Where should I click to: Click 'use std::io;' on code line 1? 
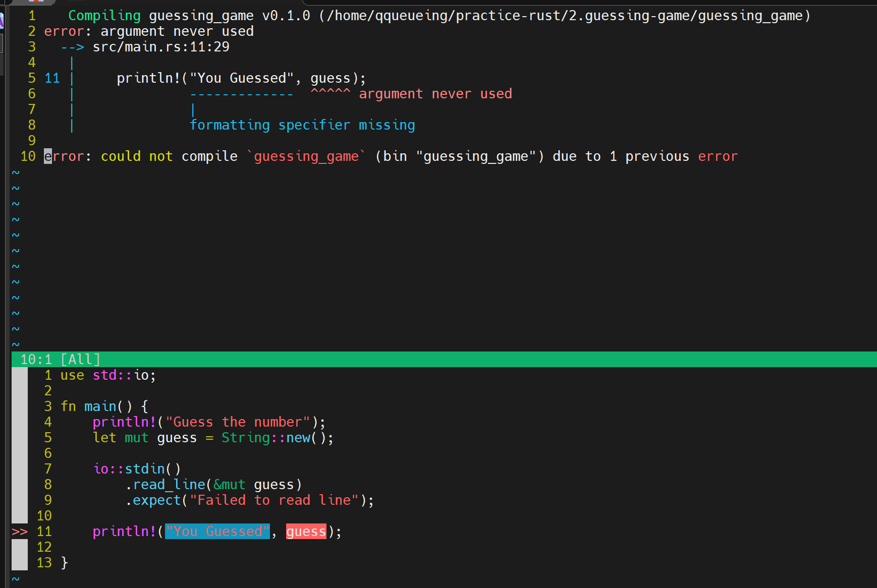pos(108,375)
